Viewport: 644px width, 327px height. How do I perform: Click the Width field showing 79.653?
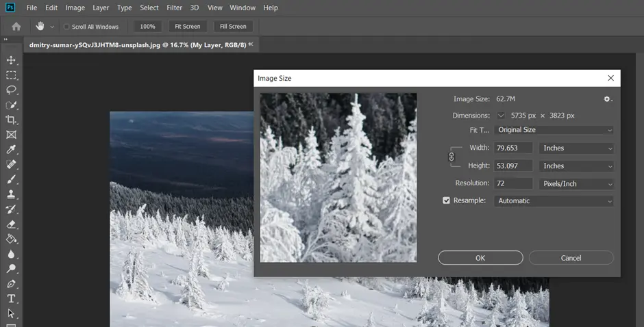[513, 148]
